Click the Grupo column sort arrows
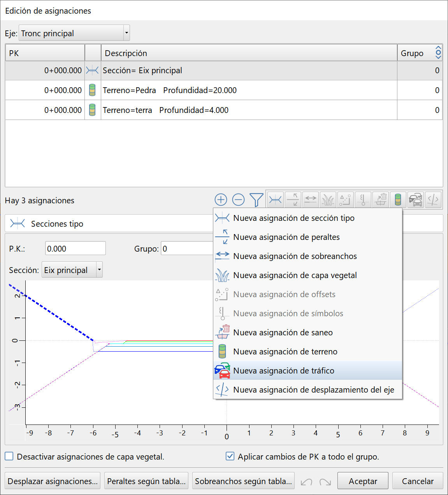The height and width of the screenshot is (495, 448). pos(438,53)
